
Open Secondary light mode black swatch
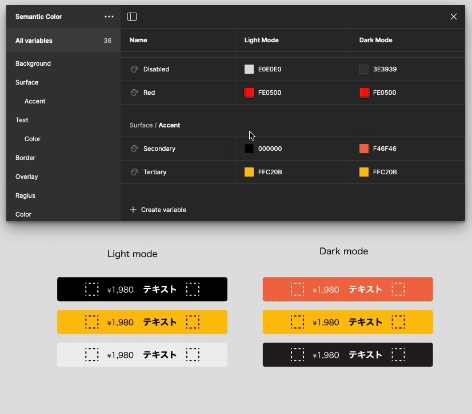(x=249, y=149)
